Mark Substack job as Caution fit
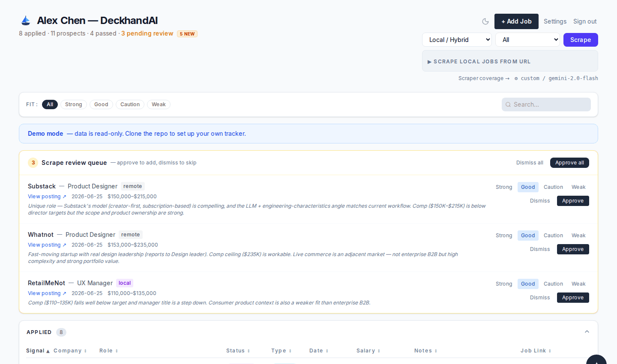The height and width of the screenshot is (364, 617). pyautogui.click(x=553, y=187)
